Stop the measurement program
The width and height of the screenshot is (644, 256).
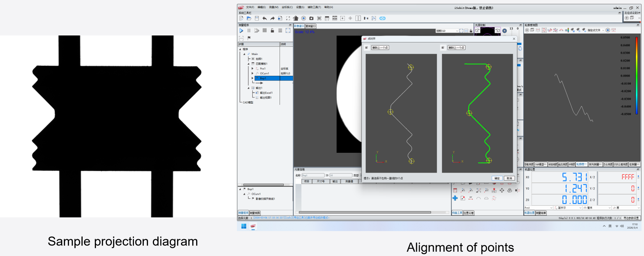coord(265,31)
